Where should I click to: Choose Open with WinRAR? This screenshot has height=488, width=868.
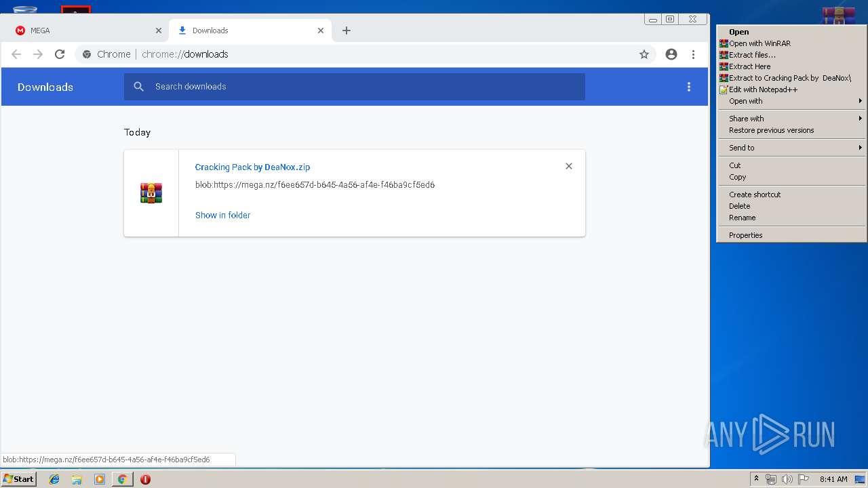click(791, 43)
